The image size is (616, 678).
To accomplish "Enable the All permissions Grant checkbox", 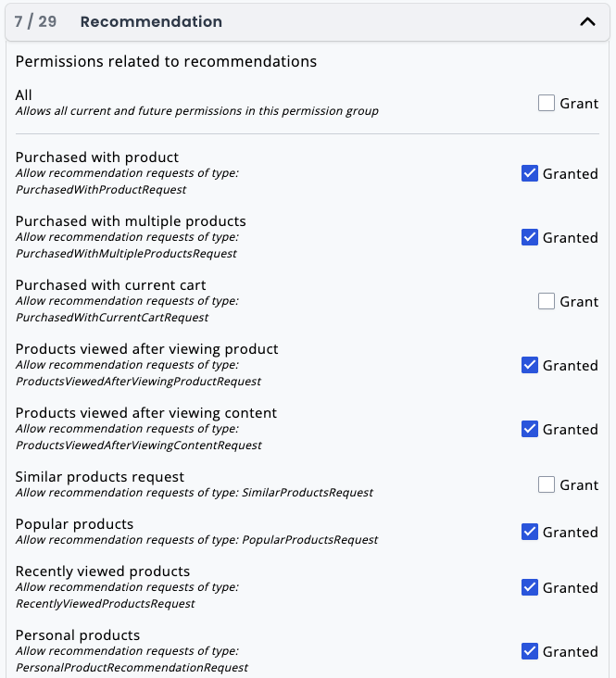I will tap(547, 103).
